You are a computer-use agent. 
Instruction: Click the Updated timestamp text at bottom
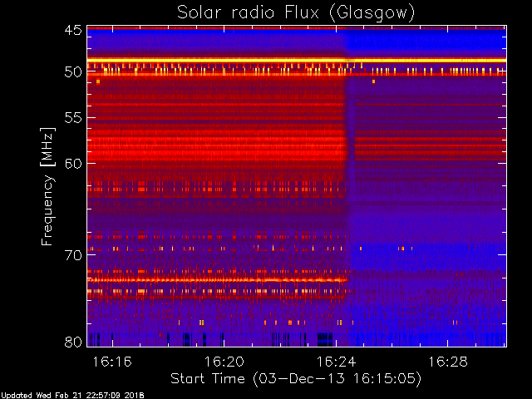(72, 396)
